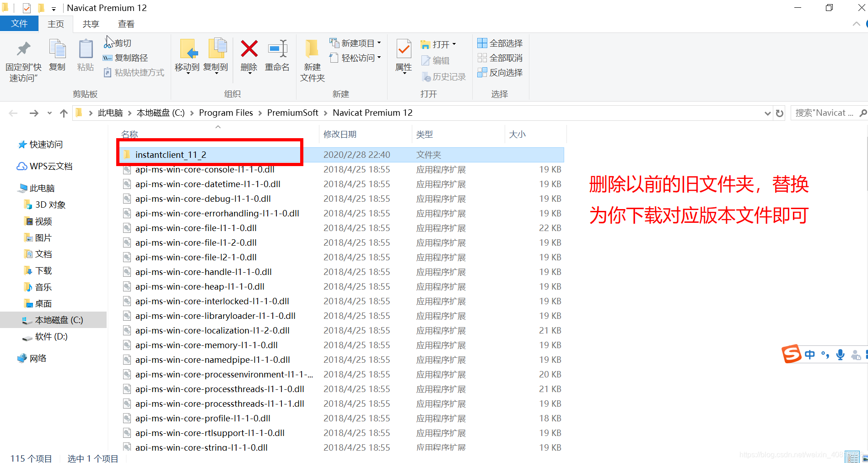Open the Easy access menu
The height and width of the screenshot is (463, 868).
355,58
